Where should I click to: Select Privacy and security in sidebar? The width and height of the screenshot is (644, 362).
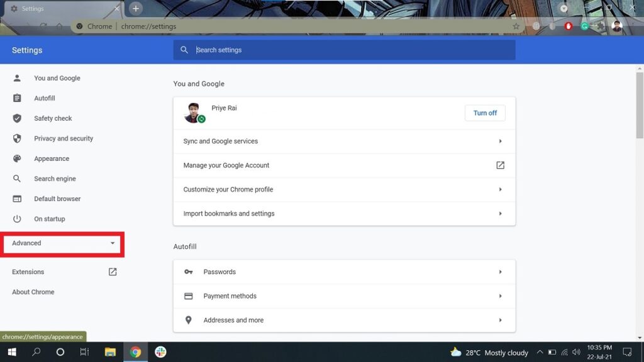pos(63,138)
